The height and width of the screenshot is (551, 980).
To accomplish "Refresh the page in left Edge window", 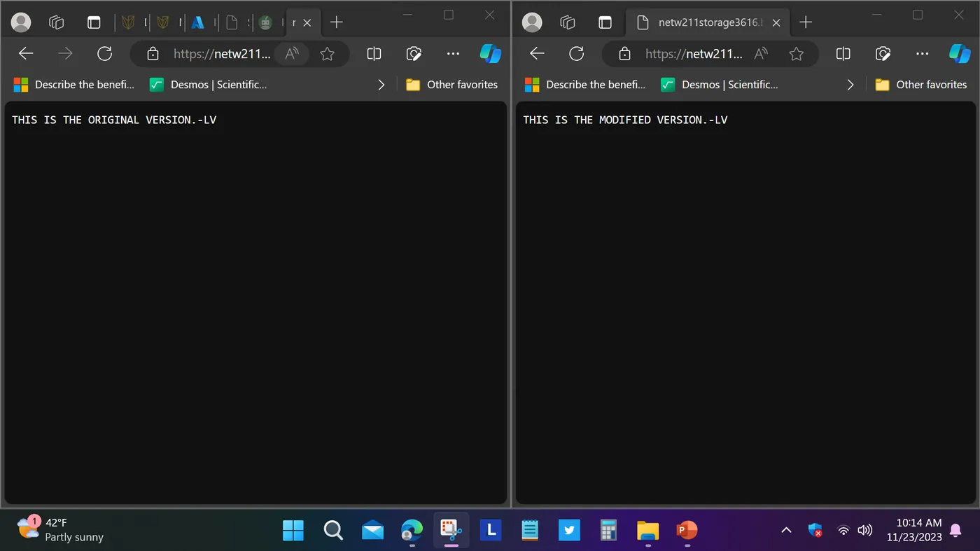I will 104,53.
